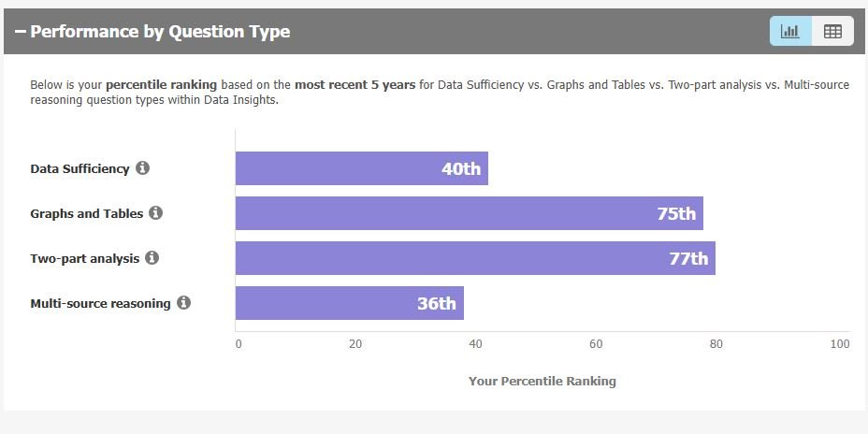
Task: Select the Graphs and Tables label
Action: tap(87, 214)
